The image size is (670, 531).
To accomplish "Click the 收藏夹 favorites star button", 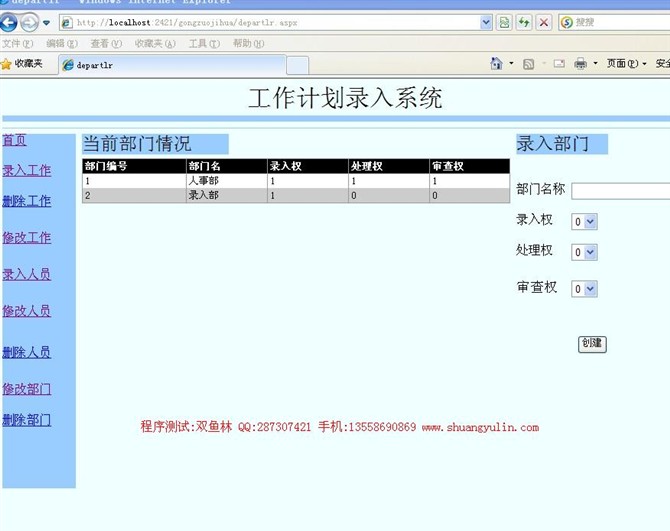I will [22, 64].
